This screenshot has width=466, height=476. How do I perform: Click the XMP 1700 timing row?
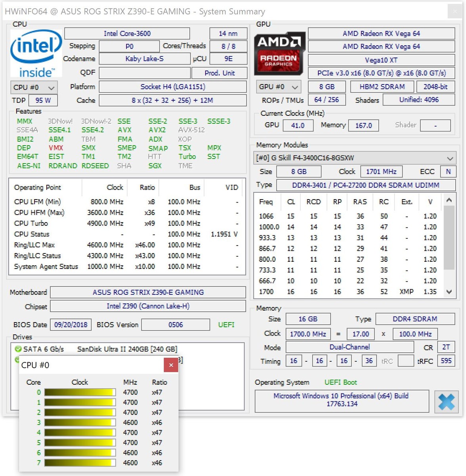pos(348,292)
